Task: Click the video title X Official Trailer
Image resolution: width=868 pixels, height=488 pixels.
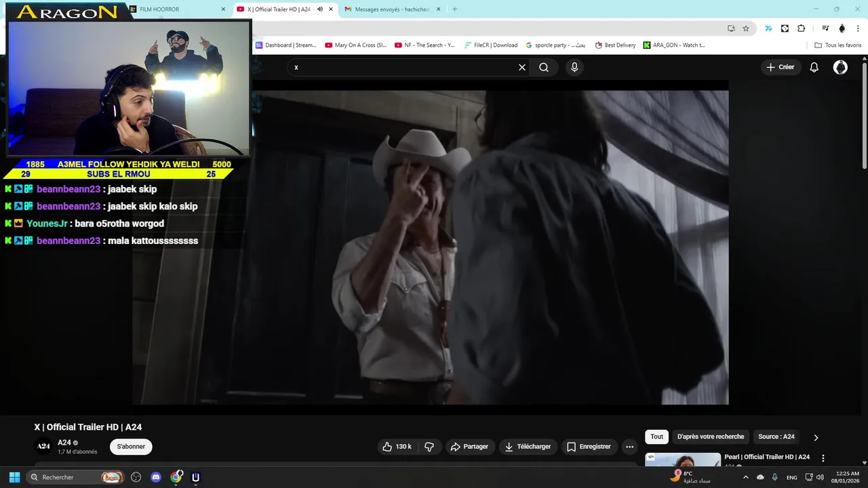Action: (x=88, y=427)
